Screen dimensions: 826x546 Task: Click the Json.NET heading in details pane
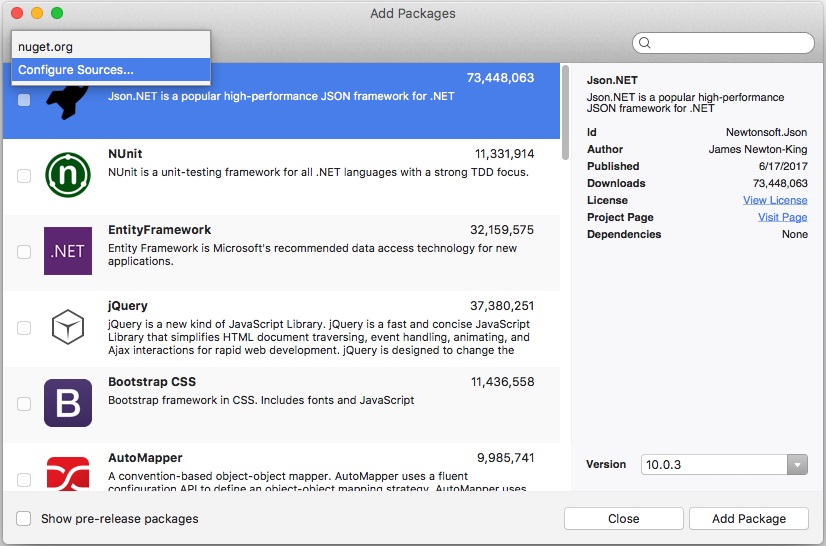pos(612,80)
